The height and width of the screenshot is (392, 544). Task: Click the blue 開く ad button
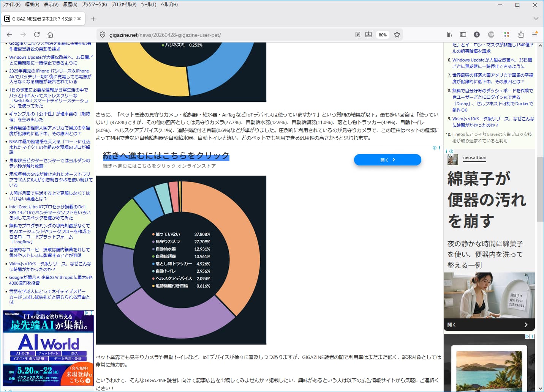(x=387, y=160)
